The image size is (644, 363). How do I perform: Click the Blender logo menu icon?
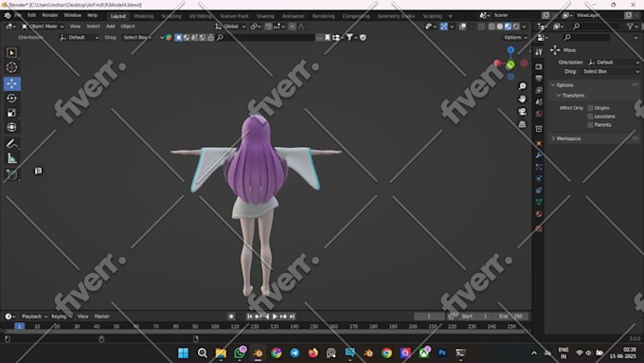(8, 15)
